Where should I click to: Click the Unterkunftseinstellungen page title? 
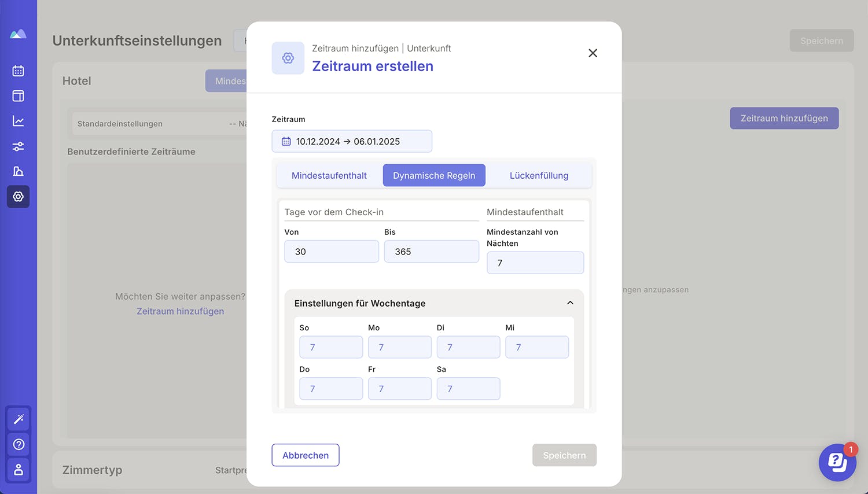pyautogui.click(x=137, y=40)
